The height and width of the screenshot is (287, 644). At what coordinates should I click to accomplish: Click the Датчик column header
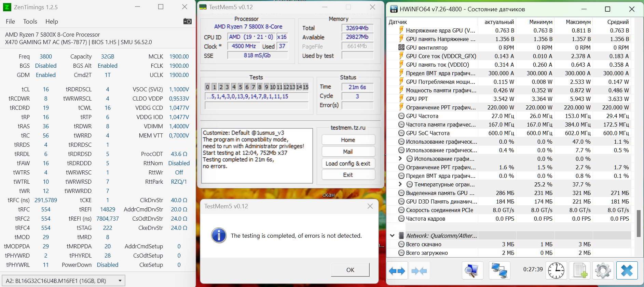(398, 22)
